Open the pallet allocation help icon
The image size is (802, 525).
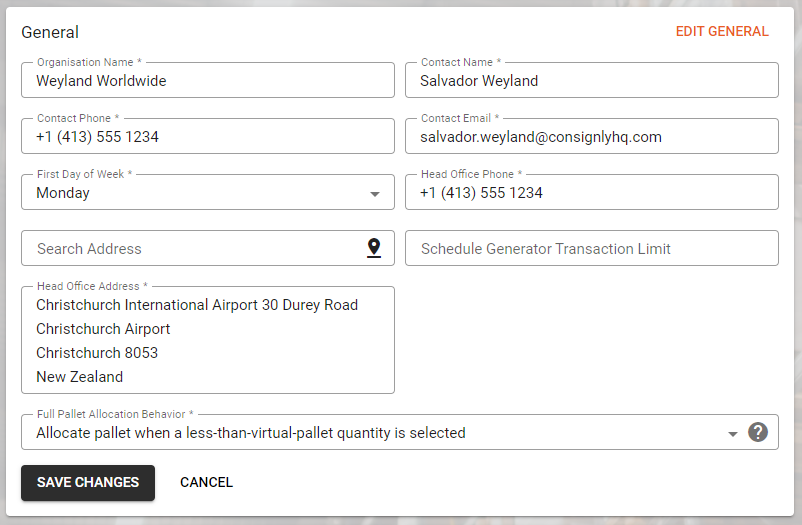(758, 432)
